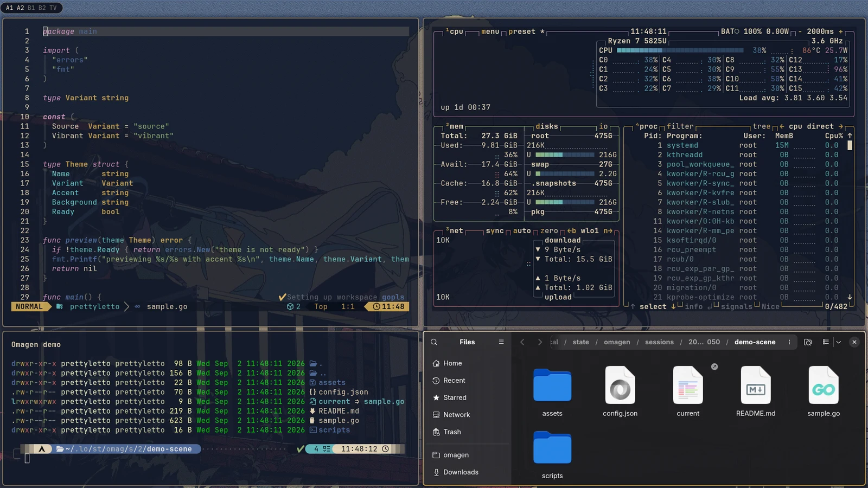Click the info button in btop proc footer
The height and width of the screenshot is (488, 868).
tap(693, 307)
